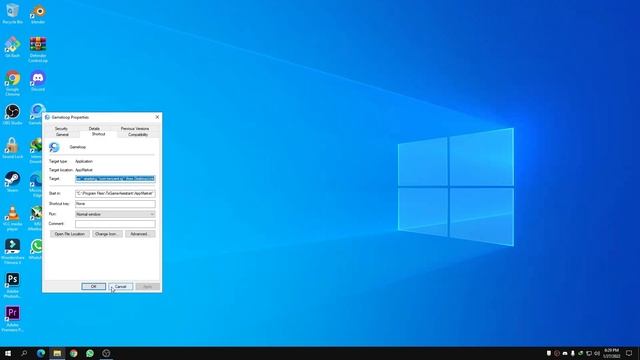This screenshot has width=640, height=360.
Task: Click the Start in input field
Action: (x=115, y=193)
